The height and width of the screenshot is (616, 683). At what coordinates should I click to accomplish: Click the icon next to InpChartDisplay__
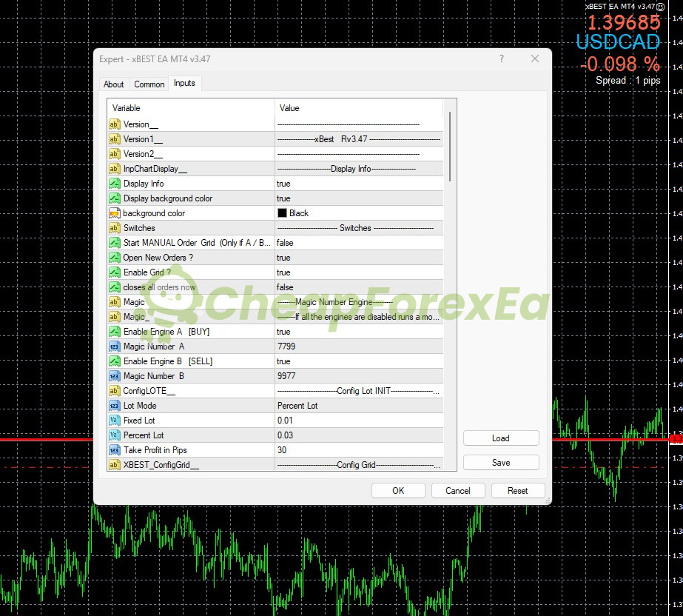[114, 169]
